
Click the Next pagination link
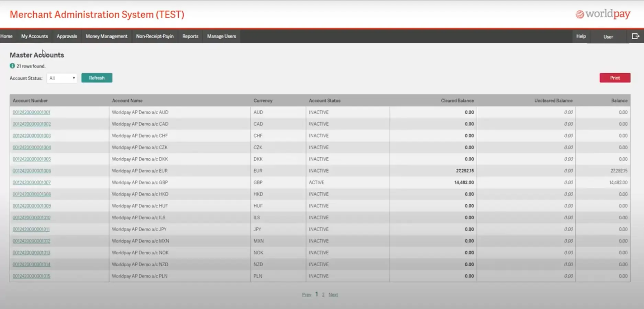tap(333, 295)
